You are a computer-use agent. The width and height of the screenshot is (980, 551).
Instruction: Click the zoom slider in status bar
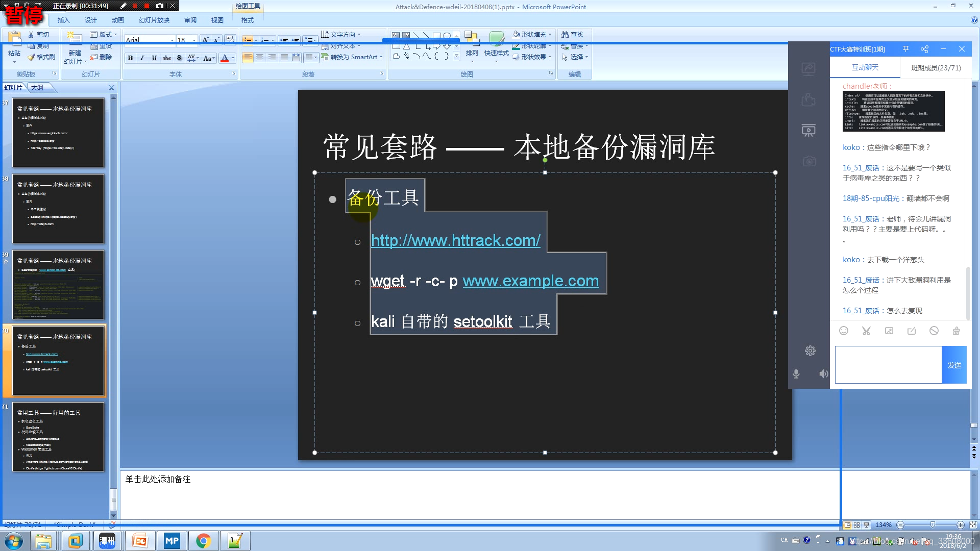click(933, 525)
